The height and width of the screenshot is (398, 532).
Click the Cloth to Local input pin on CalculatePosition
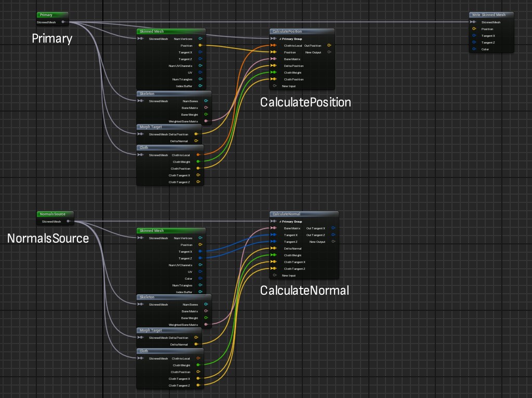[x=273, y=46]
